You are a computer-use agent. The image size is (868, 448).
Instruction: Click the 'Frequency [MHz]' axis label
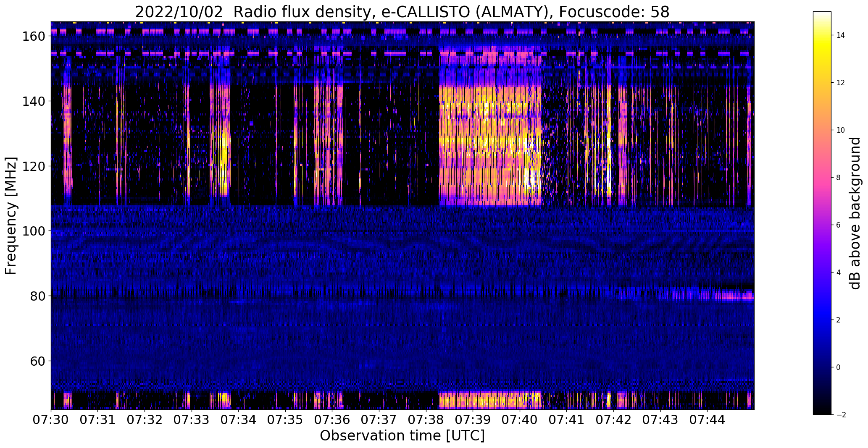[11, 216]
